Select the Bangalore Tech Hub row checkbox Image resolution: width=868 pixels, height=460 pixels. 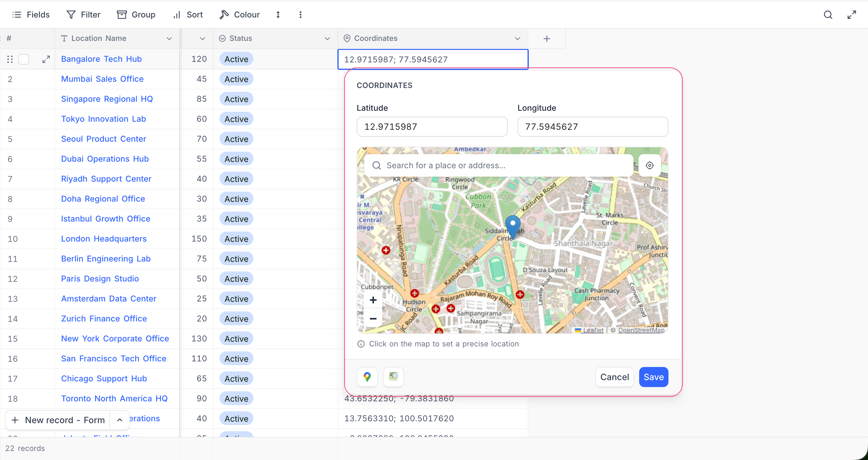pos(24,59)
